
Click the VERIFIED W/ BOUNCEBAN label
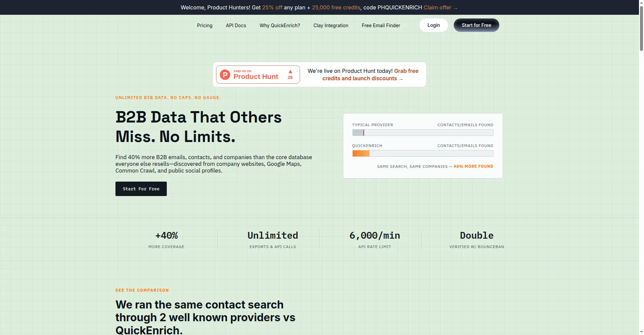point(477,247)
